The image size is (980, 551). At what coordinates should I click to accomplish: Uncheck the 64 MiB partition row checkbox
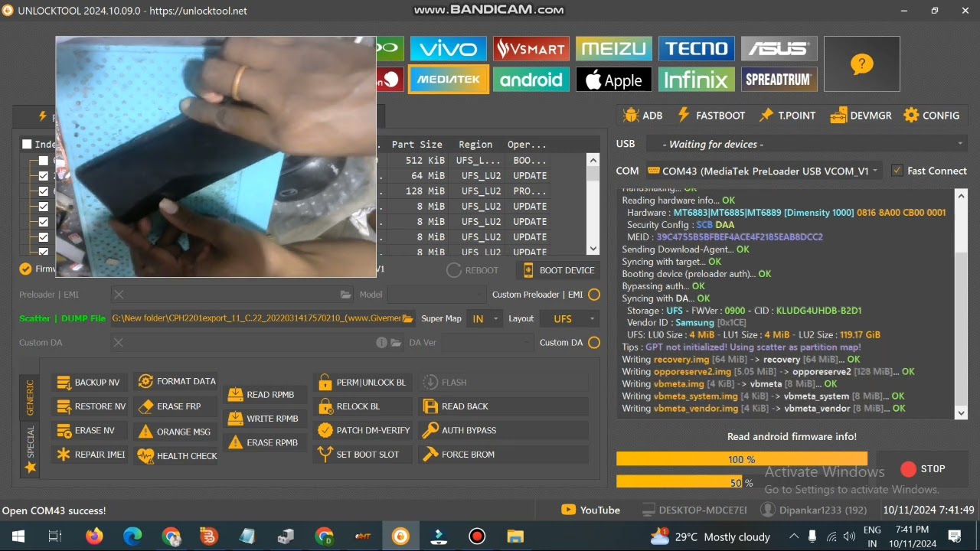click(x=44, y=176)
